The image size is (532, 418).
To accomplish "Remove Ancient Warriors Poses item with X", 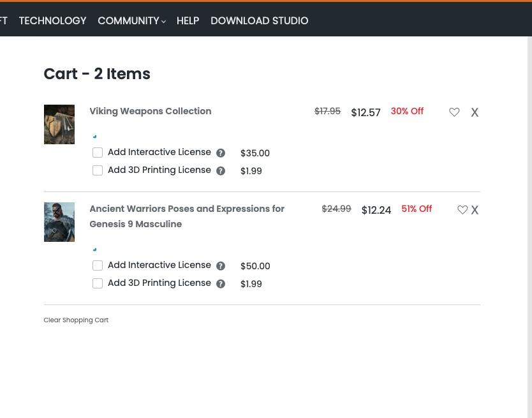I will pyautogui.click(x=475, y=210).
